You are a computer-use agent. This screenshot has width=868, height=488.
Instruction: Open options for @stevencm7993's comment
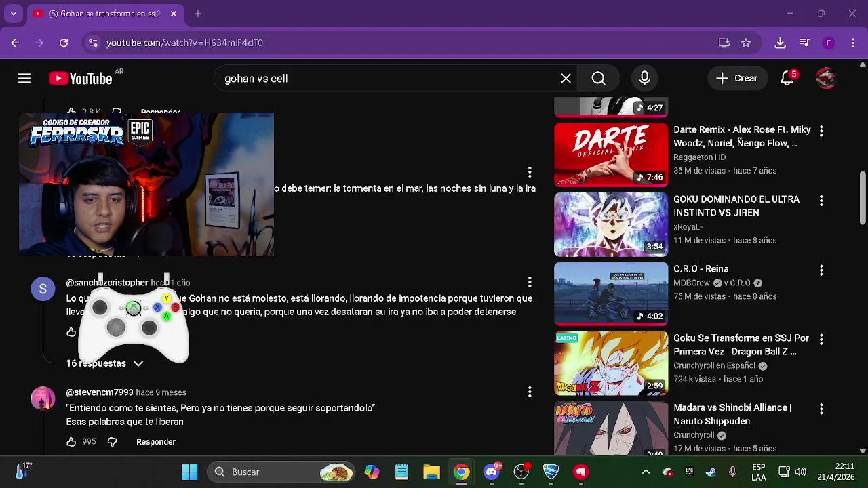(530, 392)
